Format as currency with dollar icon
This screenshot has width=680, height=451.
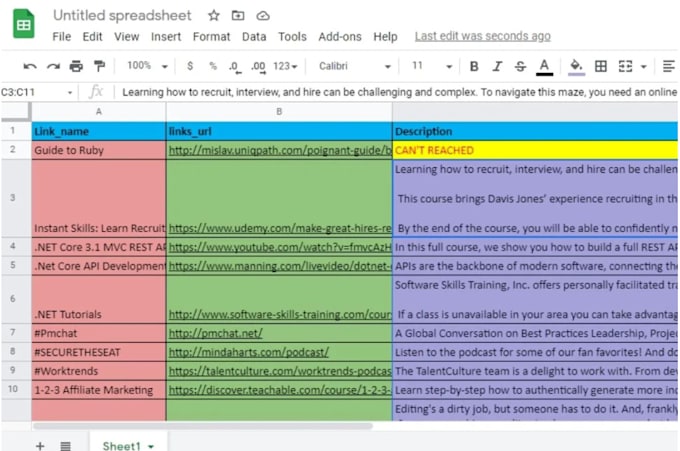click(190, 66)
